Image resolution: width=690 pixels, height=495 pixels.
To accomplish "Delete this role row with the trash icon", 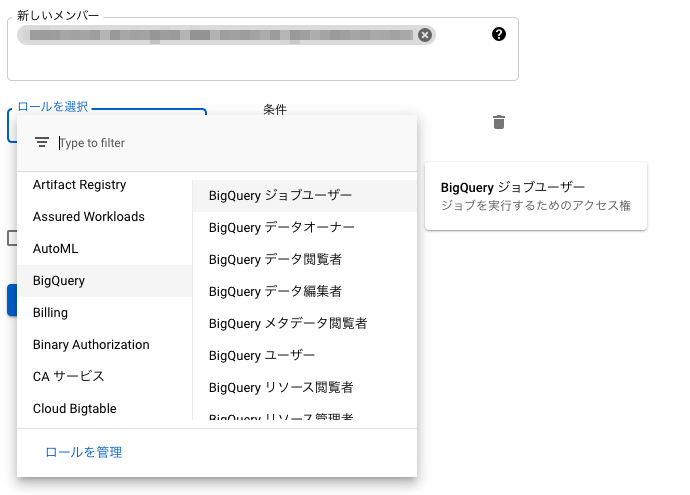I will pyautogui.click(x=499, y=122).
